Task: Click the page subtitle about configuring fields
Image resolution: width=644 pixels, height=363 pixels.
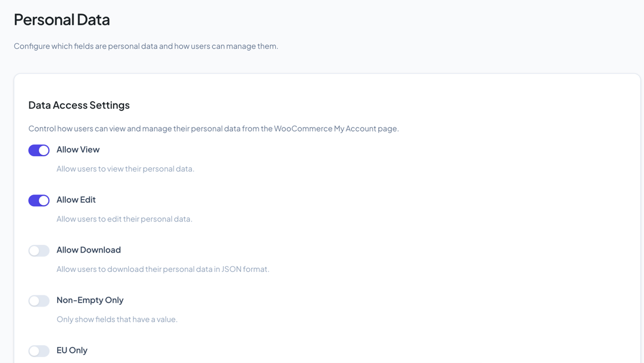Action: click(x=145, y=46)
